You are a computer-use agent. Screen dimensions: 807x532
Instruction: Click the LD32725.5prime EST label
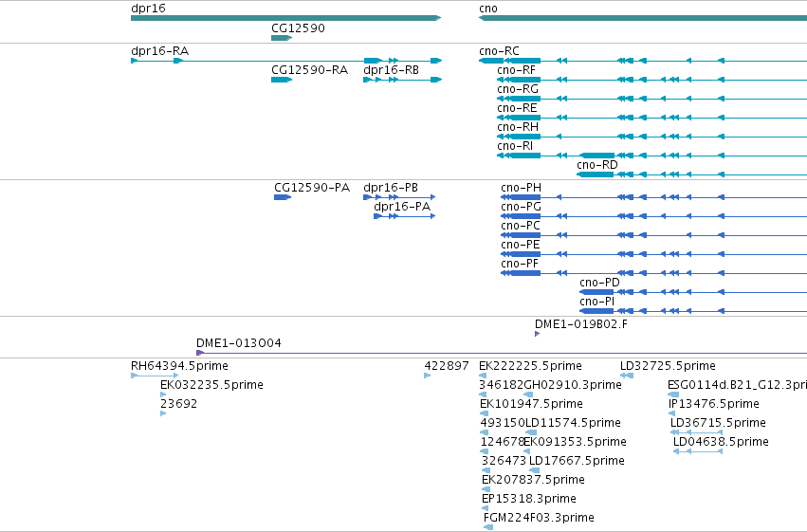pyautogui.click(x=668, y=366)
